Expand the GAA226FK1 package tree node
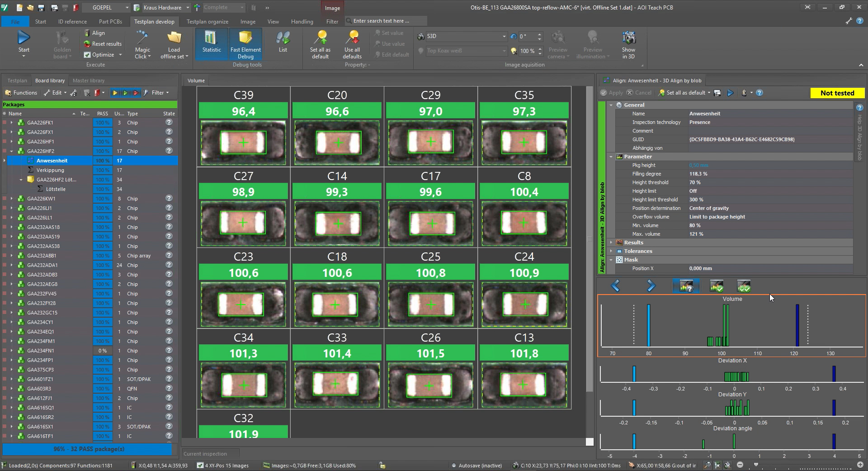Screen dimensions: 868x471 point(11,123)
